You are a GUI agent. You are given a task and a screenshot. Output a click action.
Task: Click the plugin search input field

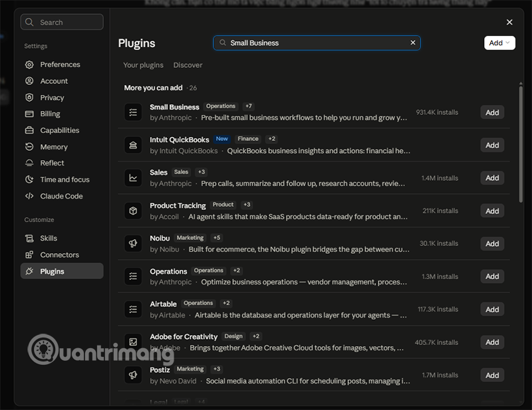tap(317, 43)
